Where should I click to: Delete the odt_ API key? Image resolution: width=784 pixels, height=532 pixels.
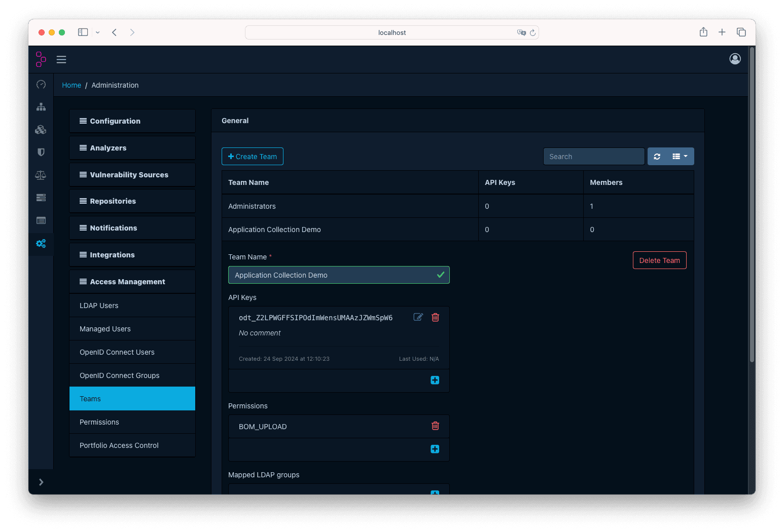tap(435, 317)
